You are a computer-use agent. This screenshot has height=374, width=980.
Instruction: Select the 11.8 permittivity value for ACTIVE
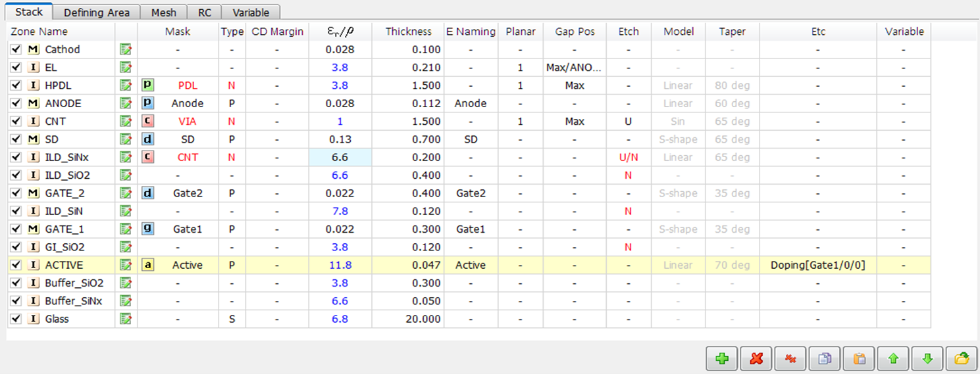340,265
